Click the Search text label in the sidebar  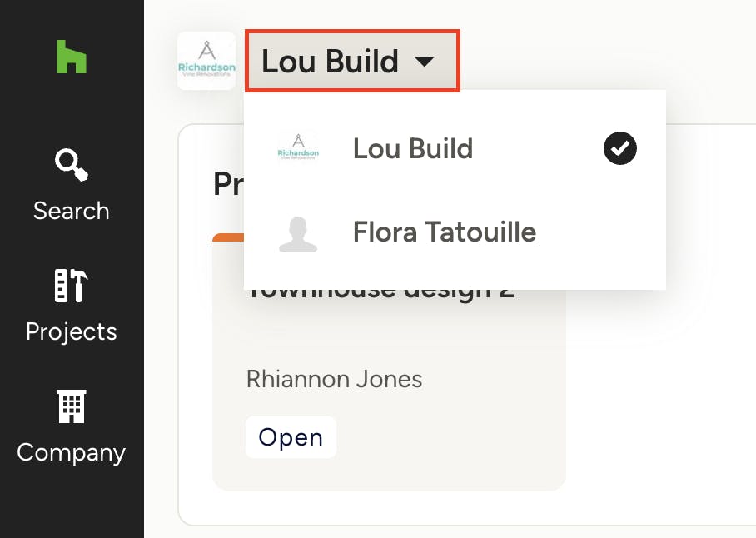tap(72, 211)
